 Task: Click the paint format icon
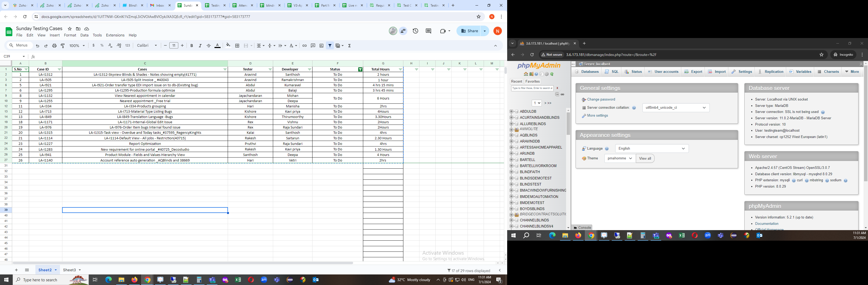(63, 46)
